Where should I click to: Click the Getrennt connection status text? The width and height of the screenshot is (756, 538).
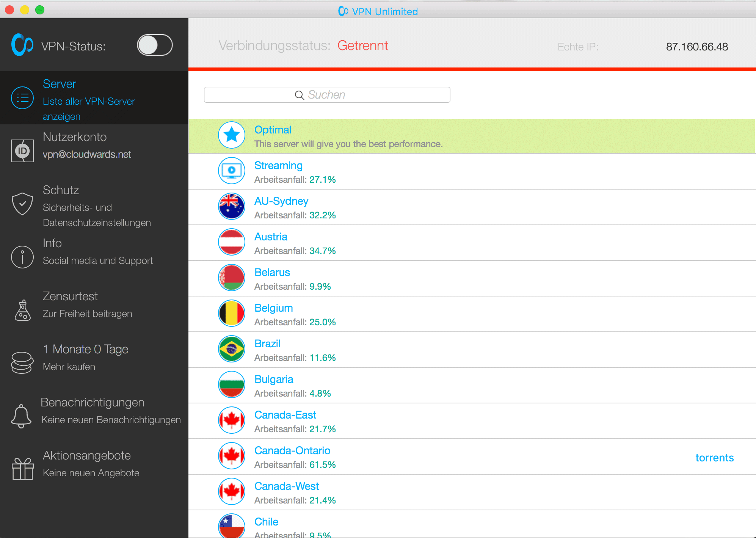tap(363, 45)
